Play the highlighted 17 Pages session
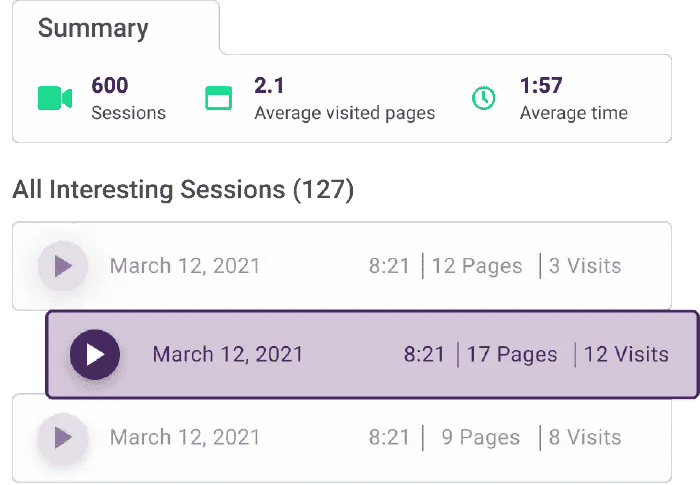Screen dimensions: 700x485 (x=95, y=354)
